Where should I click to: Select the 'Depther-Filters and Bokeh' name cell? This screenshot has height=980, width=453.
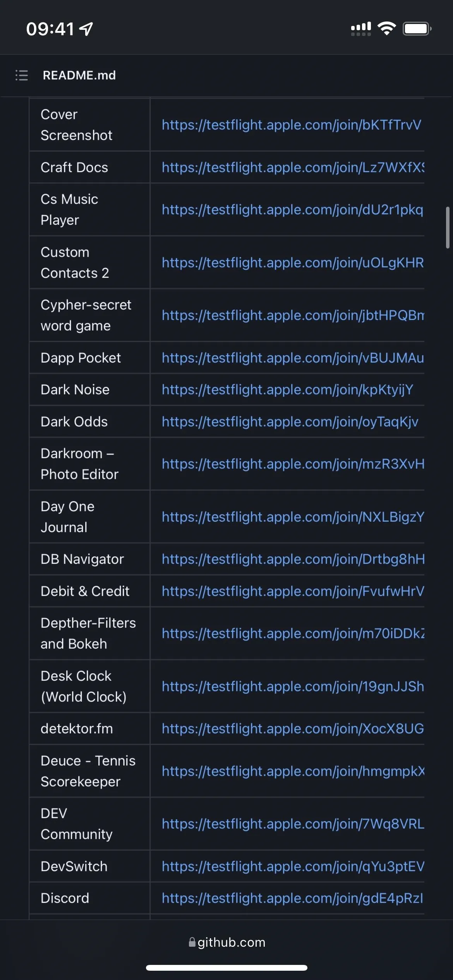pyautogui.click(x=89, y=633)
